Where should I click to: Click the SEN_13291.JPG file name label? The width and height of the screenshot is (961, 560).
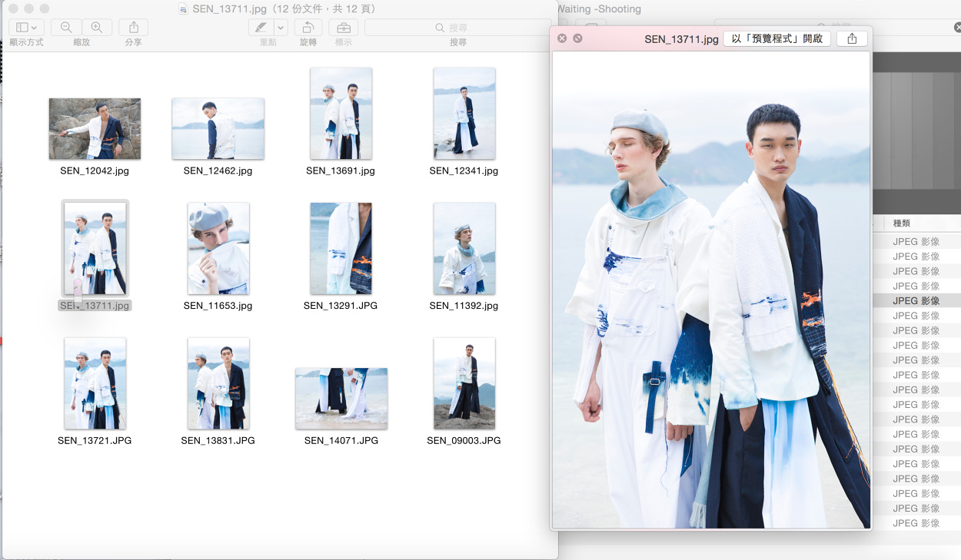click(x=341, y=306)
